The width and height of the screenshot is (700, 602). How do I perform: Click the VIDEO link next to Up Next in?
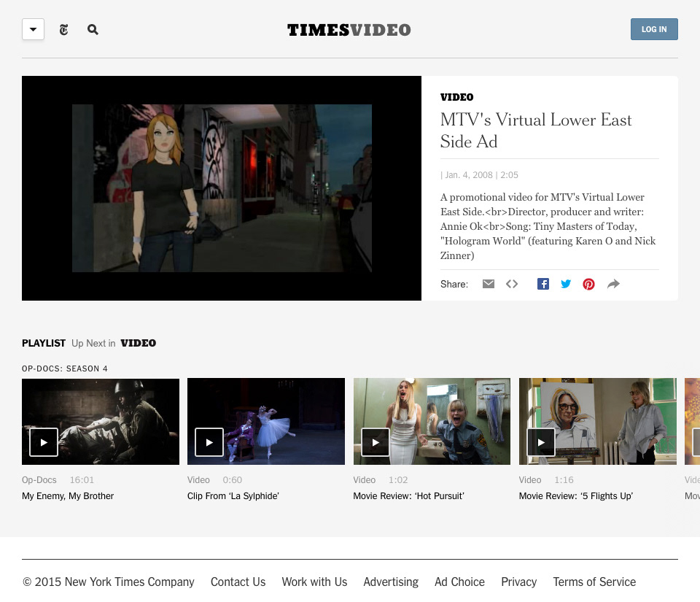click(139, 343)
